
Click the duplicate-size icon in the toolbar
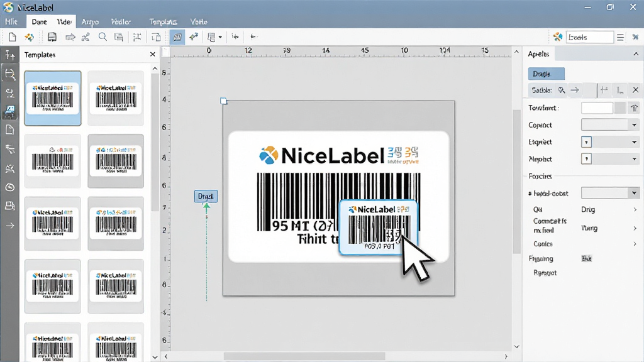coord(156,37)
